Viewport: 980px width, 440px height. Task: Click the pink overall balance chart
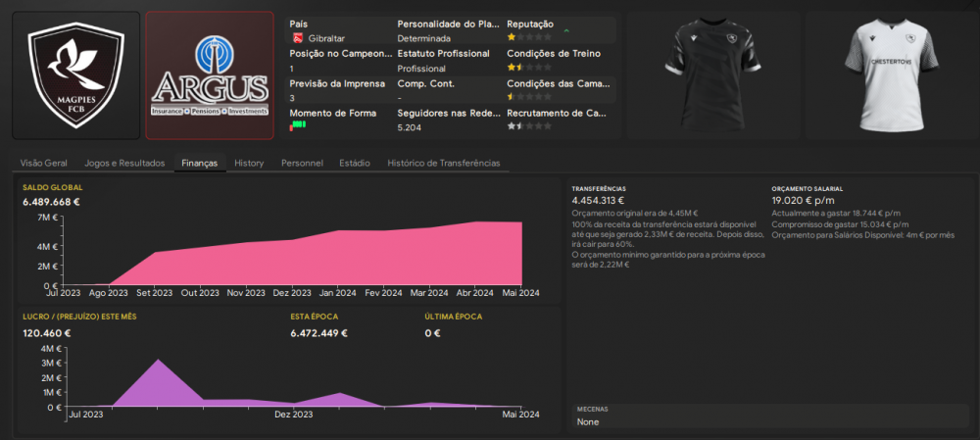291,253
